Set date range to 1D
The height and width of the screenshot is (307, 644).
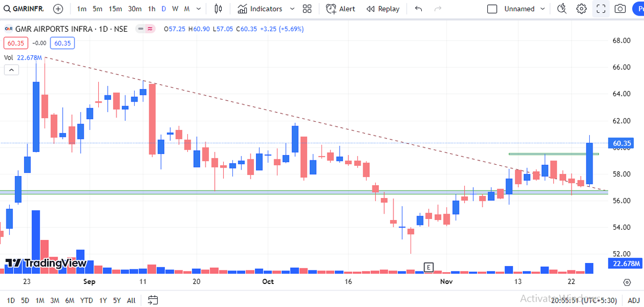(x=10, y=300)
